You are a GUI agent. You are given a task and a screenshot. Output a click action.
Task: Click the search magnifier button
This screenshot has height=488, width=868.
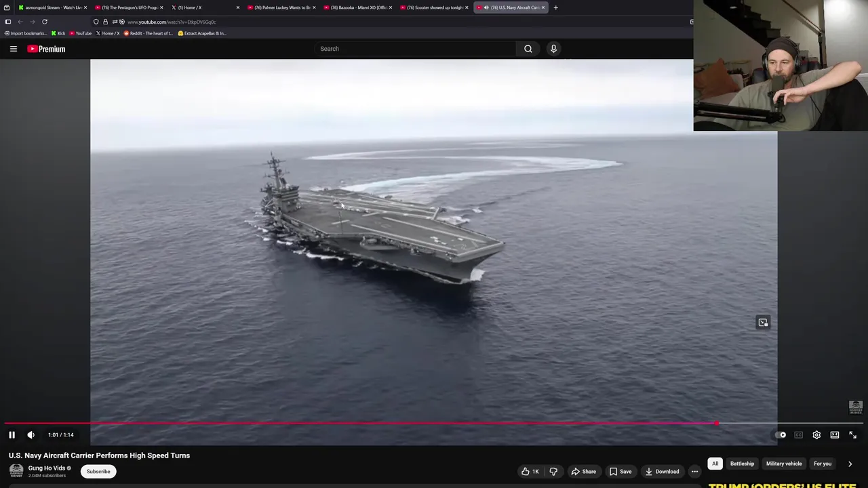click(528, 49)
